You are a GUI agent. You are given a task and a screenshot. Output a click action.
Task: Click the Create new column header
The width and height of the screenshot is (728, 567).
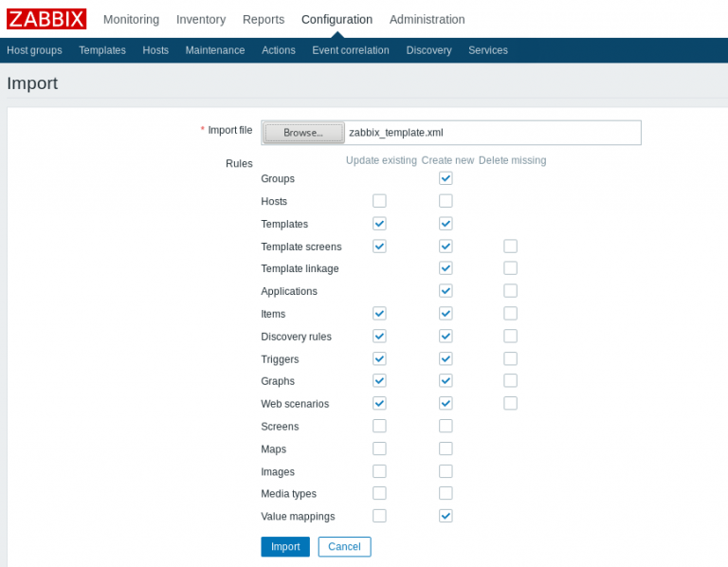tap(447, 160)
